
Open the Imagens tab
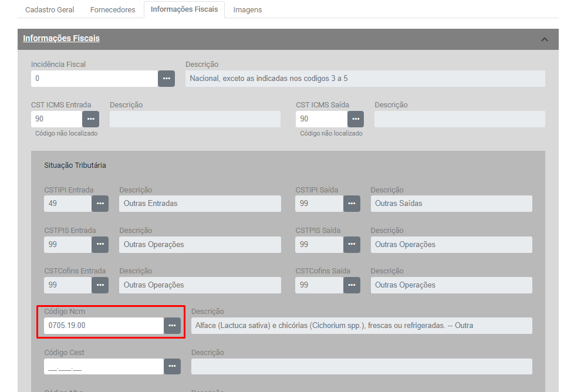click(x=247, y=10)
